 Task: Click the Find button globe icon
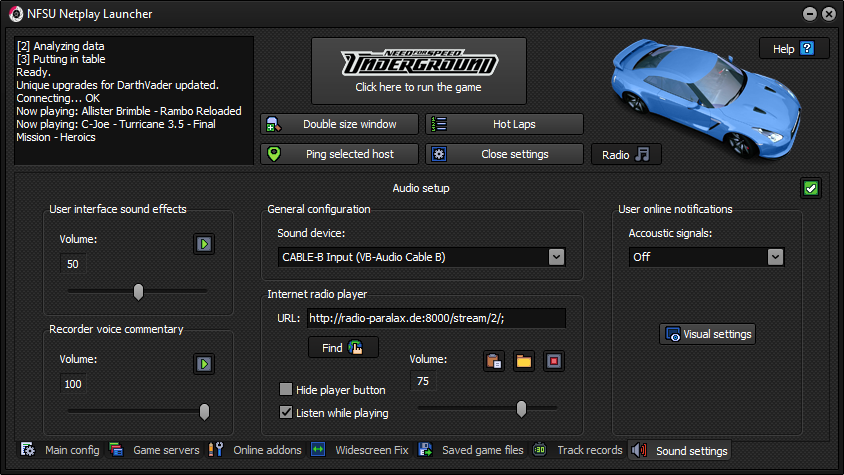pos(355,347)
